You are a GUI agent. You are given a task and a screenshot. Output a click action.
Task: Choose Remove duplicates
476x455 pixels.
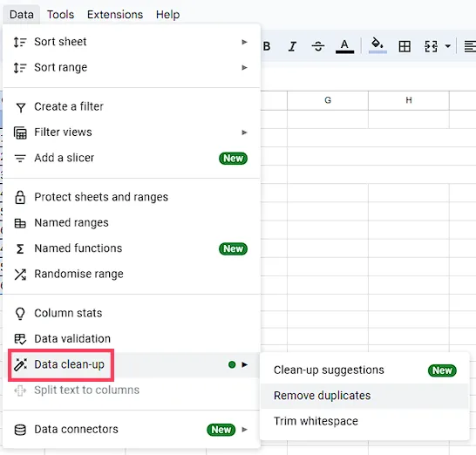point(364,396)
